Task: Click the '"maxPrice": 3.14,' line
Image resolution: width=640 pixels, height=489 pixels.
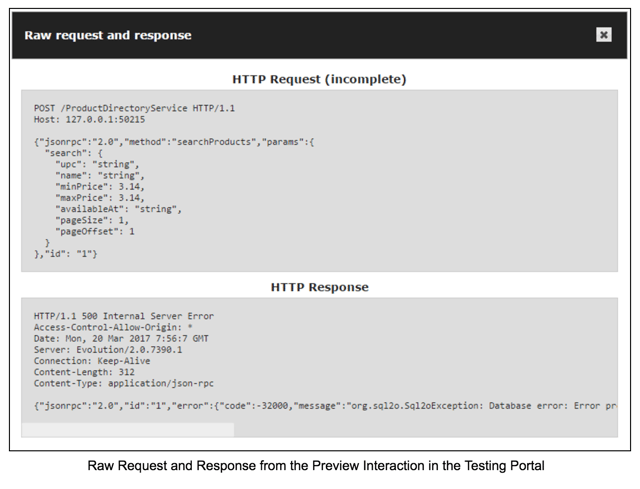Action: 100,198
